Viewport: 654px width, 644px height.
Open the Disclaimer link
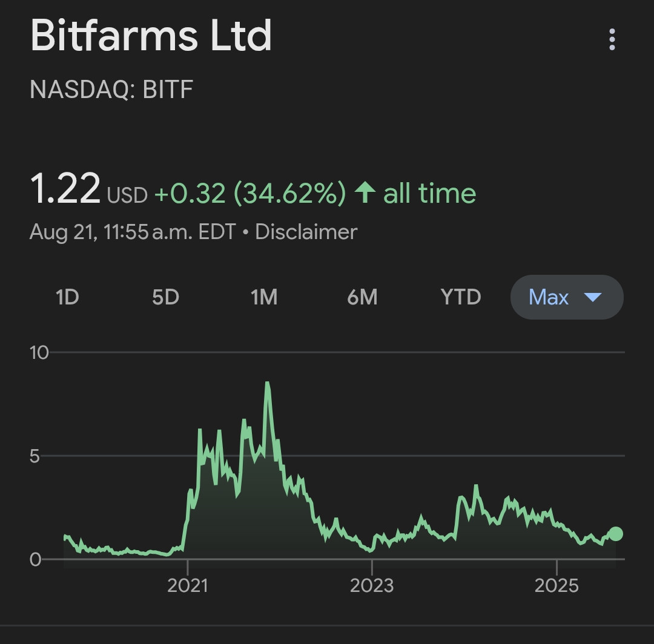(x=306, y=232)
